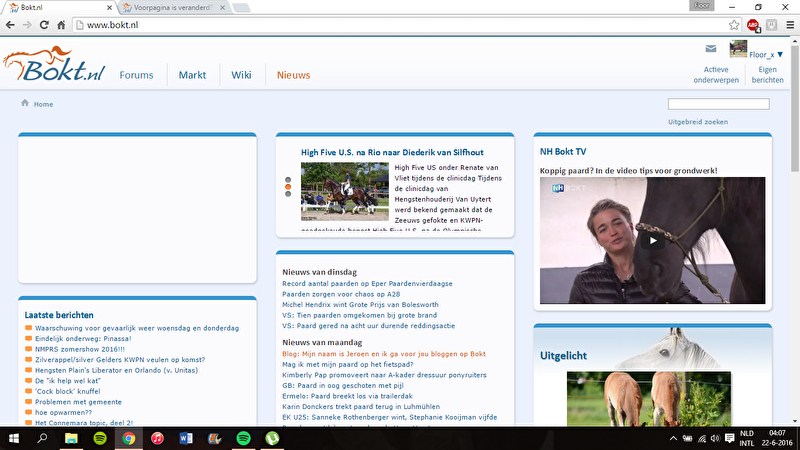The image size is (800, 450).
Task: Open 'hoe opwarmen??' topic
Action: 63,413
